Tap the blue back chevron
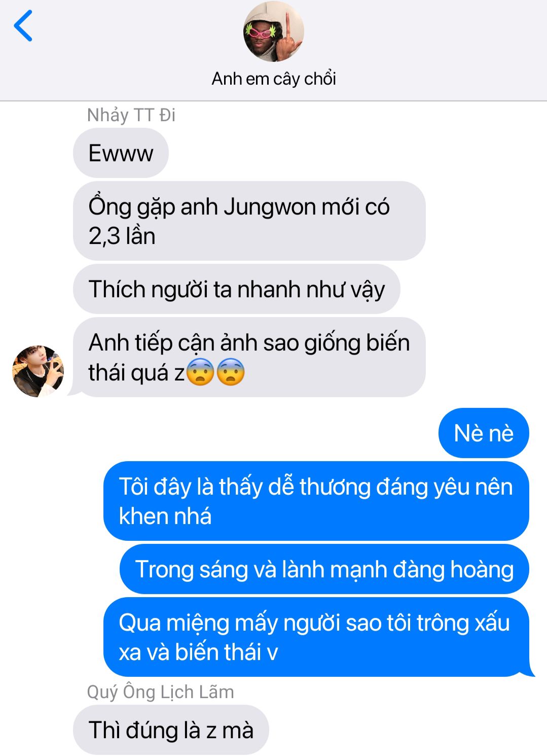This screenshot has height=756, width=547. click(23, 25)
